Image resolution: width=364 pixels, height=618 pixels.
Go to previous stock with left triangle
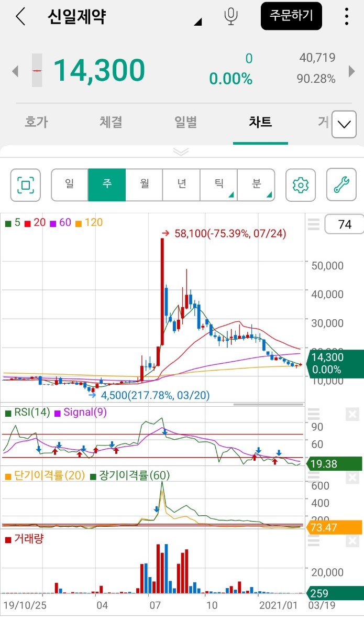pos(15,71)
